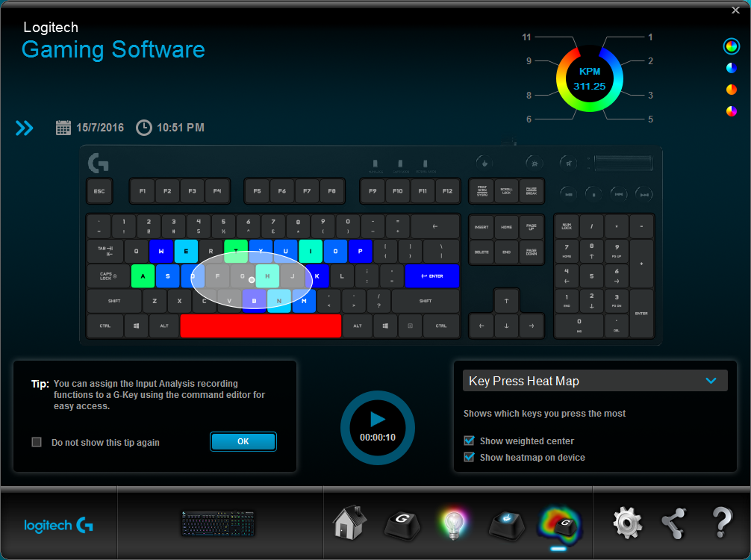Click the clock time icon
This screenshot has height=560, width=751.
pyautogui.click(x=143, y=128)
